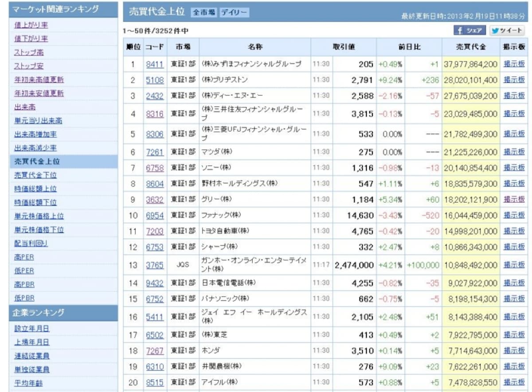Click trading value 37,977,864,200 cell

click(x=471, y=64)
